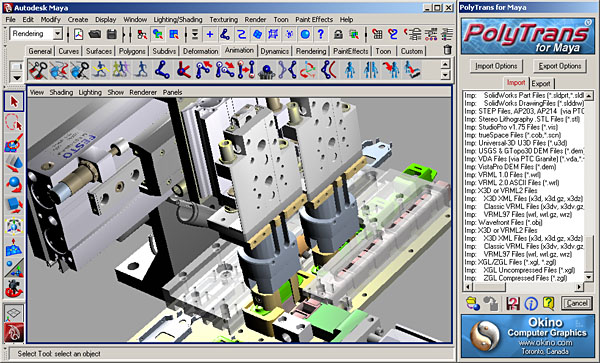Select the Soft Modification tool
This screenshot has width=600, height=363.
tap(14, 247)
